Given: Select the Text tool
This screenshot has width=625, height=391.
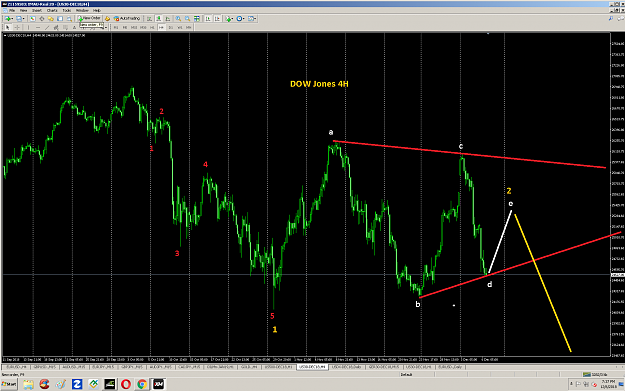Looking at the screenshot, I should 74,27.
